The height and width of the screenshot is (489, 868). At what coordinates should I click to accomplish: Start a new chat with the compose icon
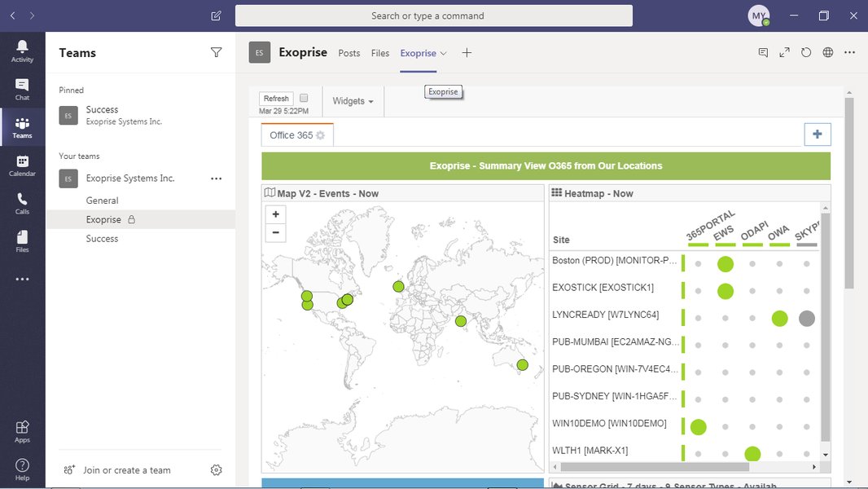pos(215,15)
